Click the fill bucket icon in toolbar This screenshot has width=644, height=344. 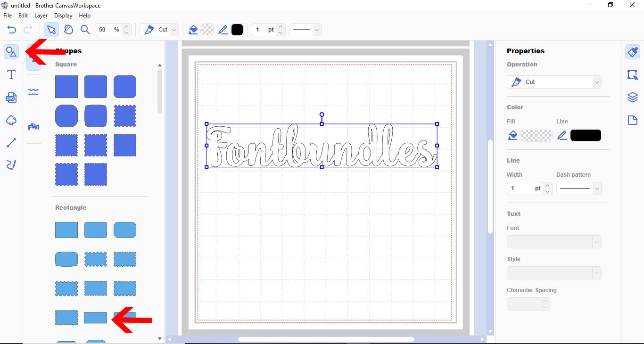193,30
